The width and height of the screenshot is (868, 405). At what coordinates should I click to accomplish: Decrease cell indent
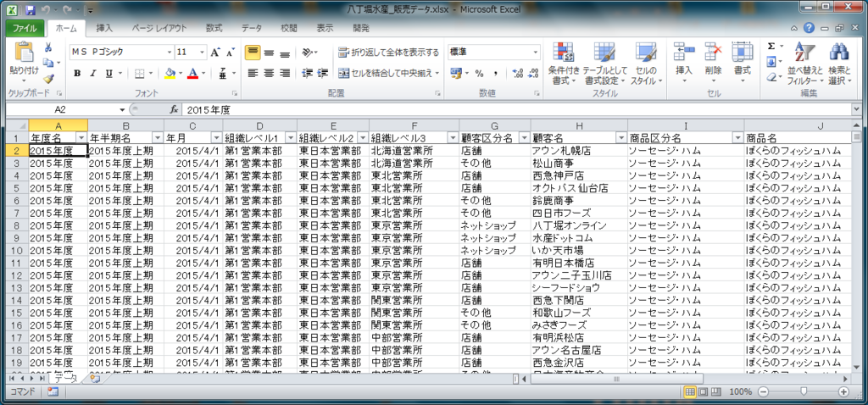click(307, 73)
